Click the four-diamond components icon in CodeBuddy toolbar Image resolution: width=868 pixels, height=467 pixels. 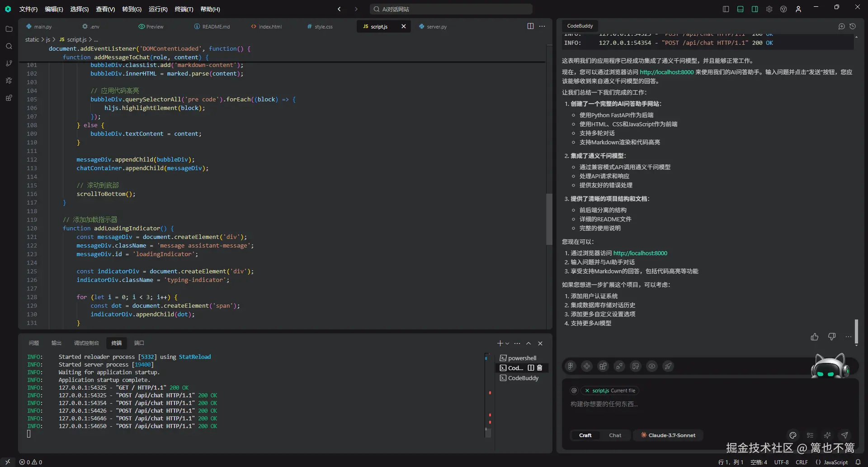click(x=587, y=366)
